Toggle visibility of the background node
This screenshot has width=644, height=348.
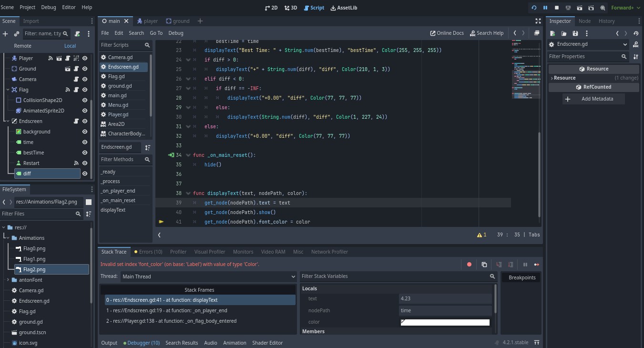pos(85,132)
